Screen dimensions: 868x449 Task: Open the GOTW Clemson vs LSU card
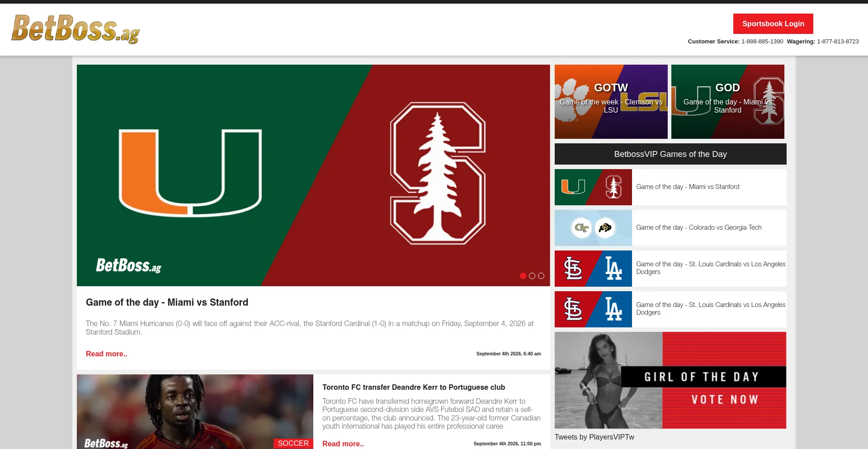click(611, 102)
